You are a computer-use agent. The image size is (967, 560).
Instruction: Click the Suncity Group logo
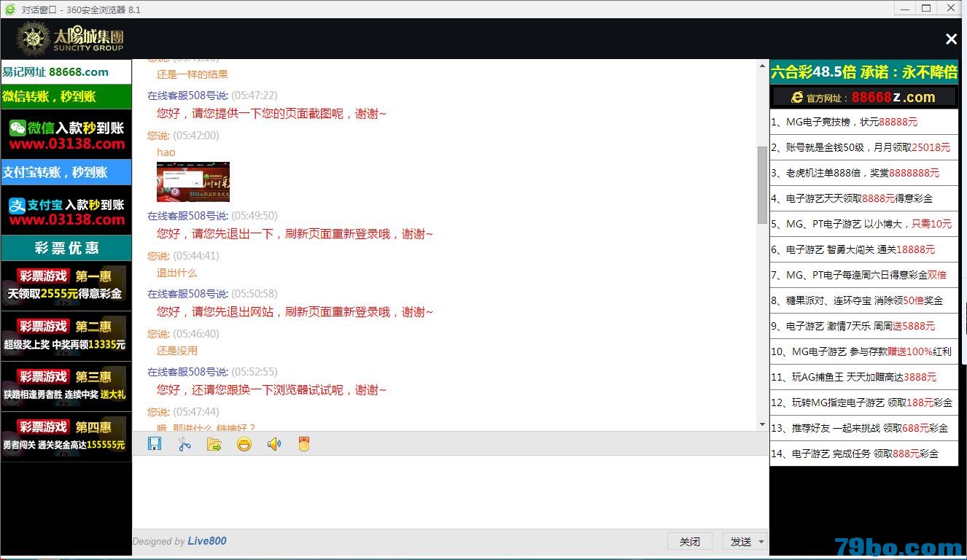click(70, 39)
